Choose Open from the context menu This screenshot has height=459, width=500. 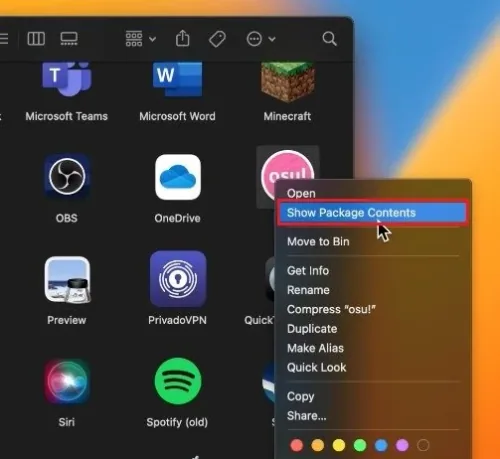[x=372, y=193]
